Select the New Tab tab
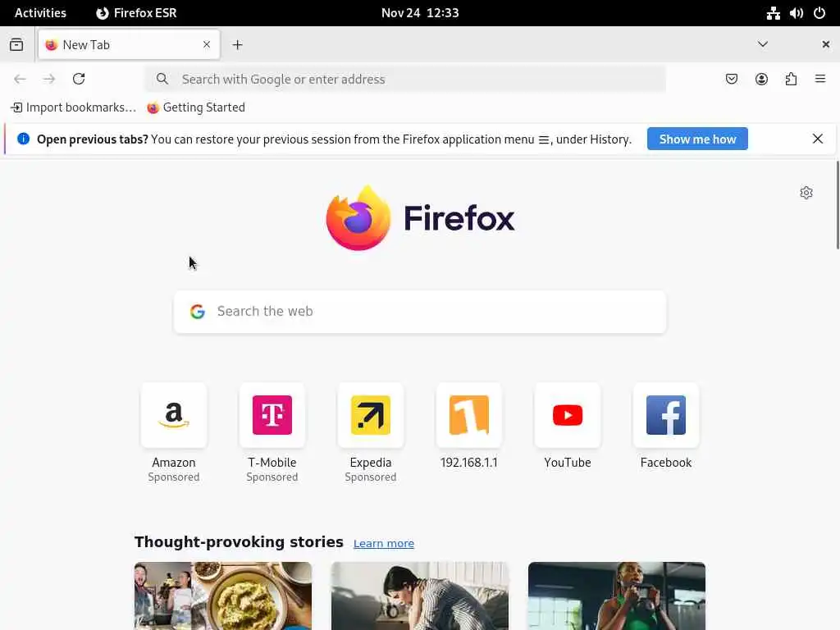 click(x=129, y=44)
